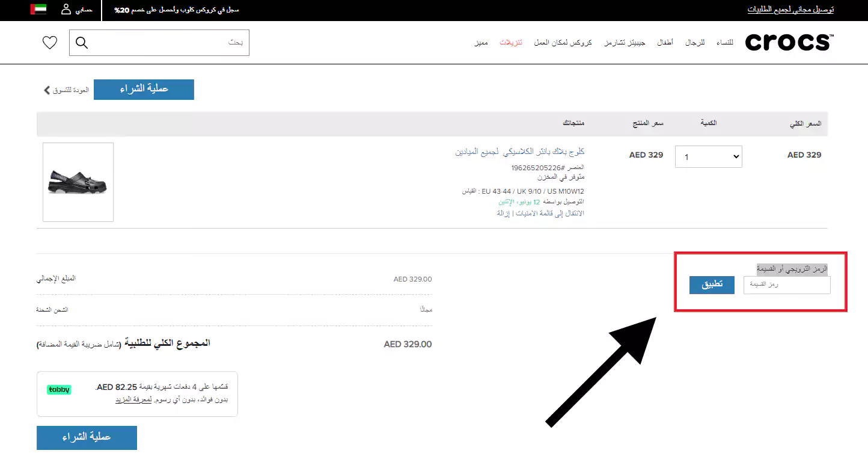Open the quantity dropdown showing 1
Image resolution: width=868 pixels, height=474 pixels.
click(709, 157)
